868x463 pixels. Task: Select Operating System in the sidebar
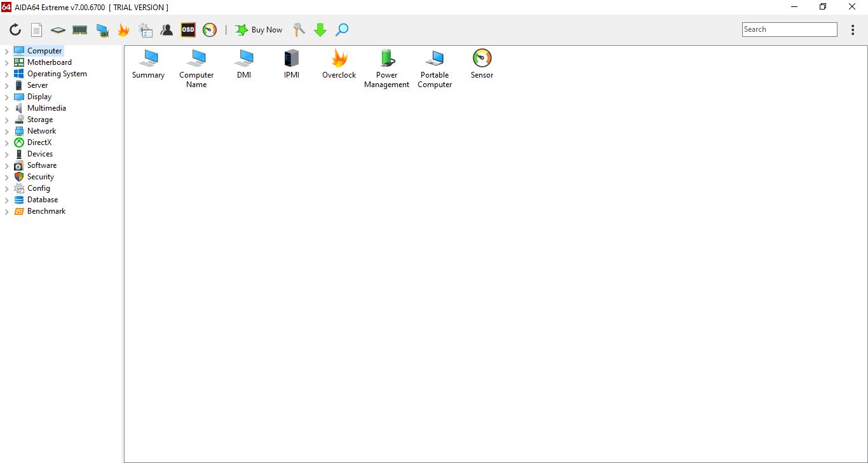(51, 74)
